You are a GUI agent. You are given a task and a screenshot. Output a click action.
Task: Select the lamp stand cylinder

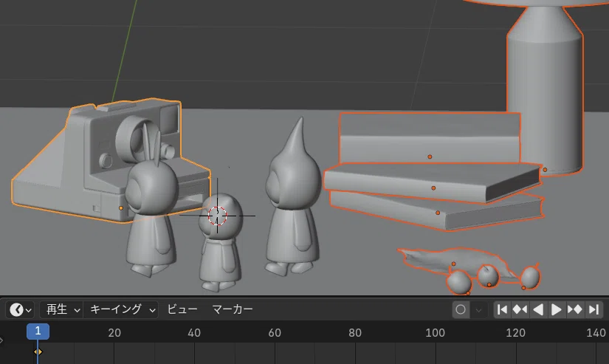(545, 93)
